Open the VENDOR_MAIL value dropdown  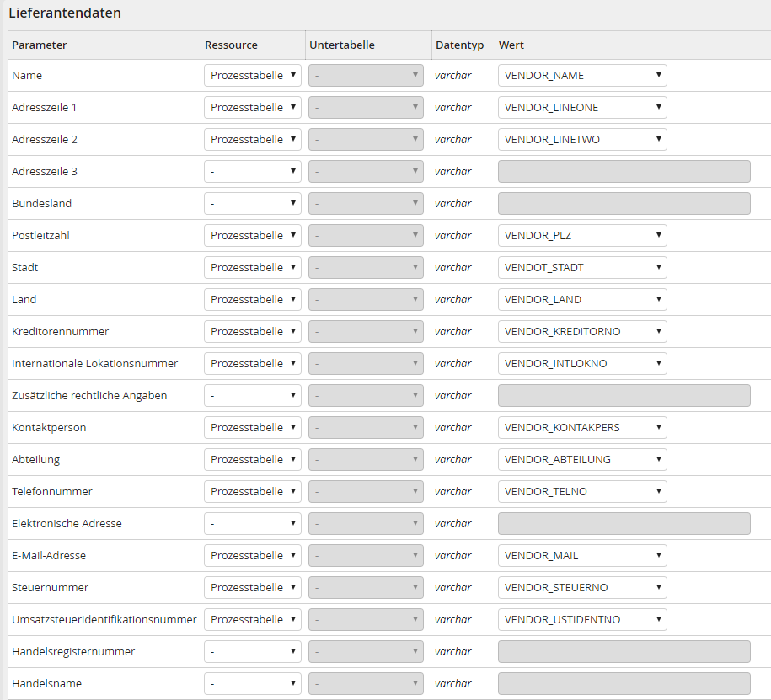pos(582,555)
